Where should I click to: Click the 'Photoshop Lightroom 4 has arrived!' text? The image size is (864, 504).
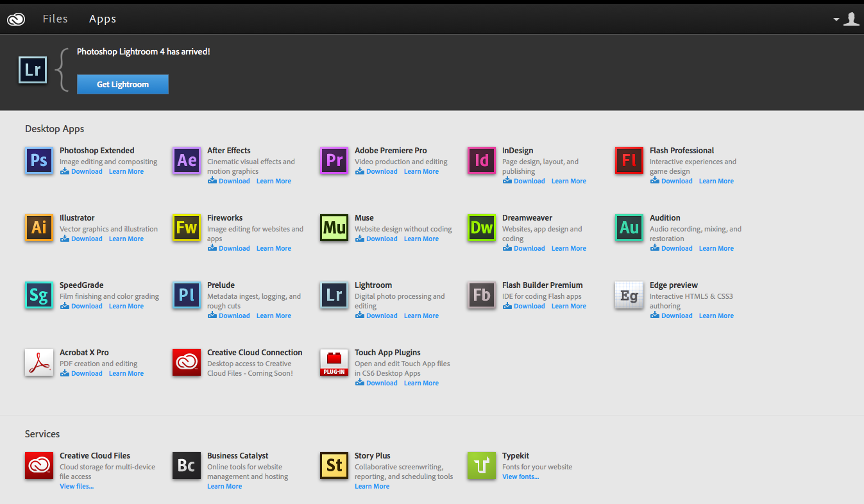coord(144,51)
